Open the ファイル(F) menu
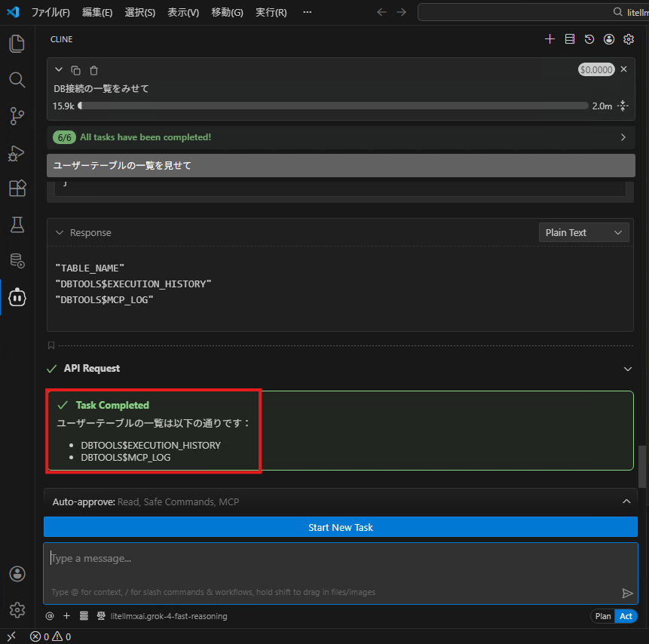 coord(51,12)
